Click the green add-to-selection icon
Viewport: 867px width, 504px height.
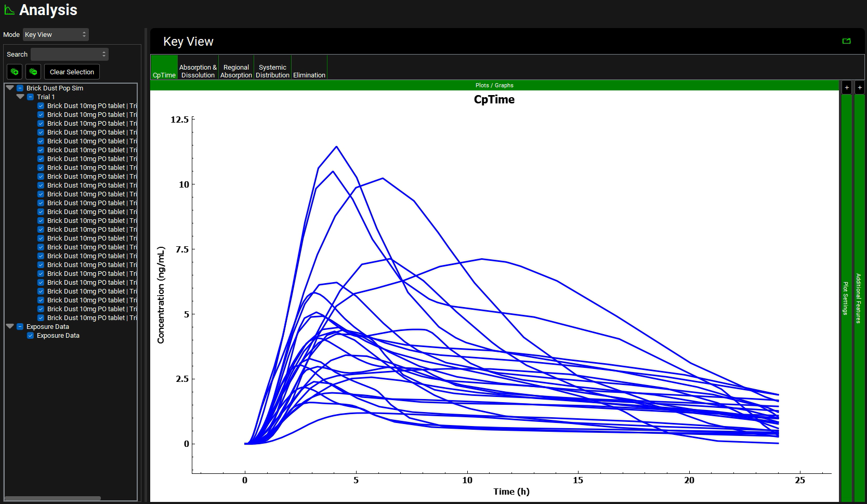tap(15, 72)
